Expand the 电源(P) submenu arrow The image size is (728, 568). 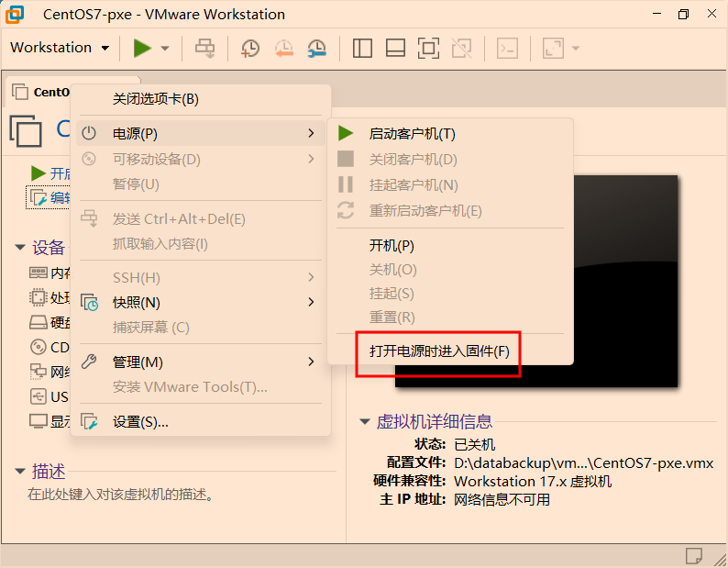click(311, 133)
